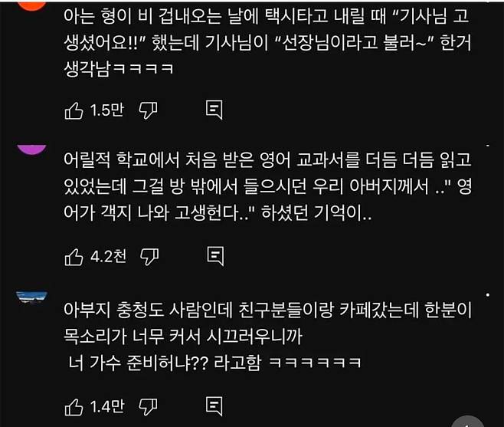Reply to the 가수 준비허냐 comment

[214, 406]
